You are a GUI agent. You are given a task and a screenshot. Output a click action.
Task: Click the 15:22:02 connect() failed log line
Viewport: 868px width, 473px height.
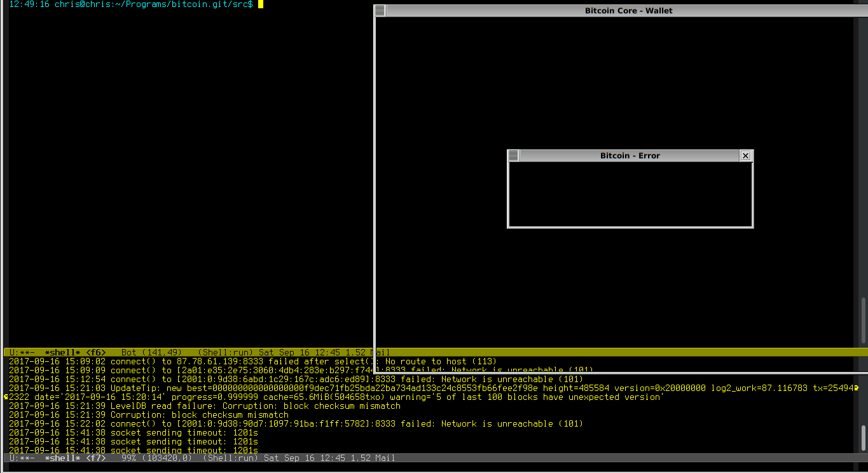tap(296, 423)
